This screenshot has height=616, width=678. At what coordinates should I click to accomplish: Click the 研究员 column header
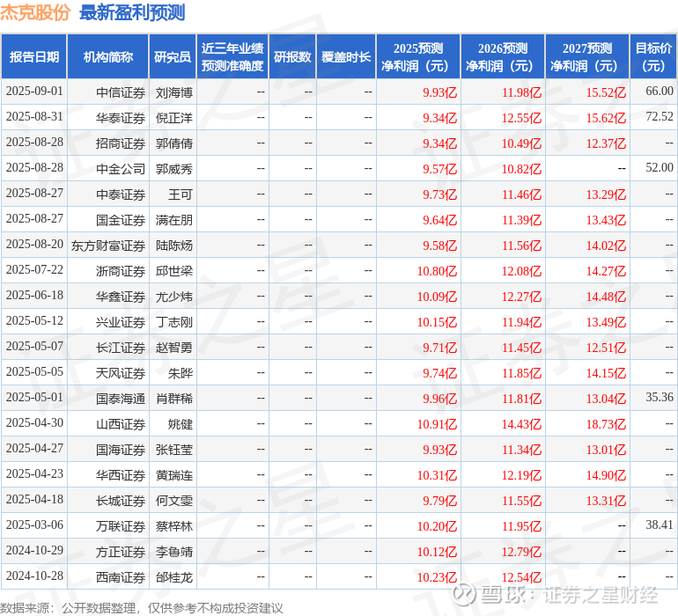tap(173, 56)
